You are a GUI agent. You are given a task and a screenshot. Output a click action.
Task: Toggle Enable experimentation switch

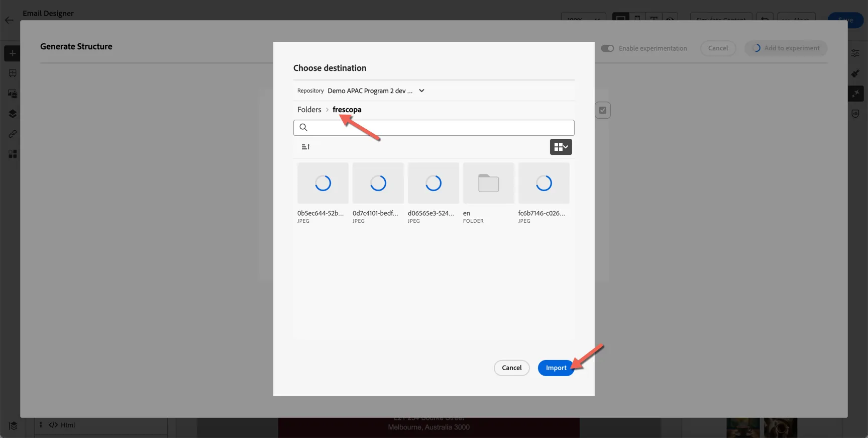[607, 48]
